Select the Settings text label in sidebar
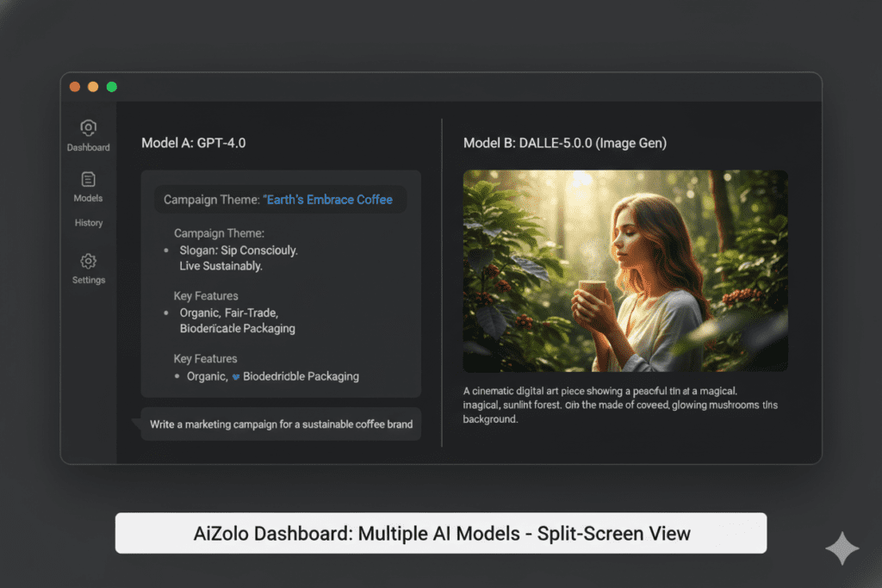Viewport: 882px width, 588px height. tap(88, 280)
